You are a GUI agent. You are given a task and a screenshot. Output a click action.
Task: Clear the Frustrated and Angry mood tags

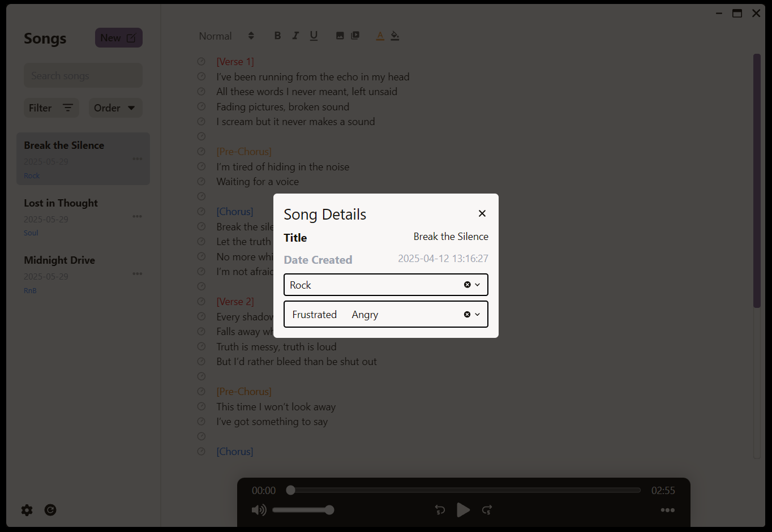pos(467,315)
